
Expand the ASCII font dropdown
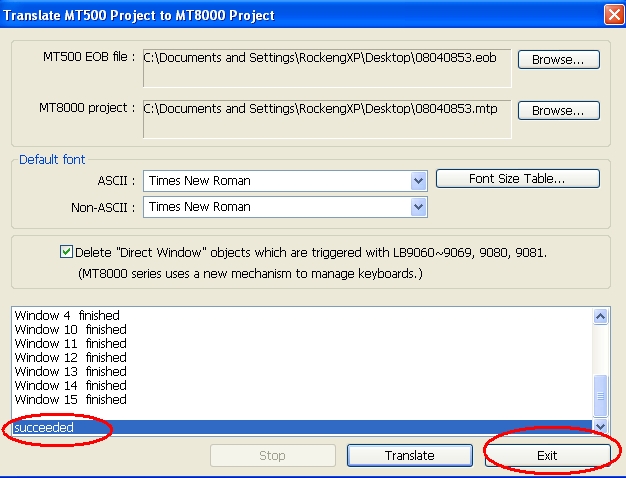point(418,181)
